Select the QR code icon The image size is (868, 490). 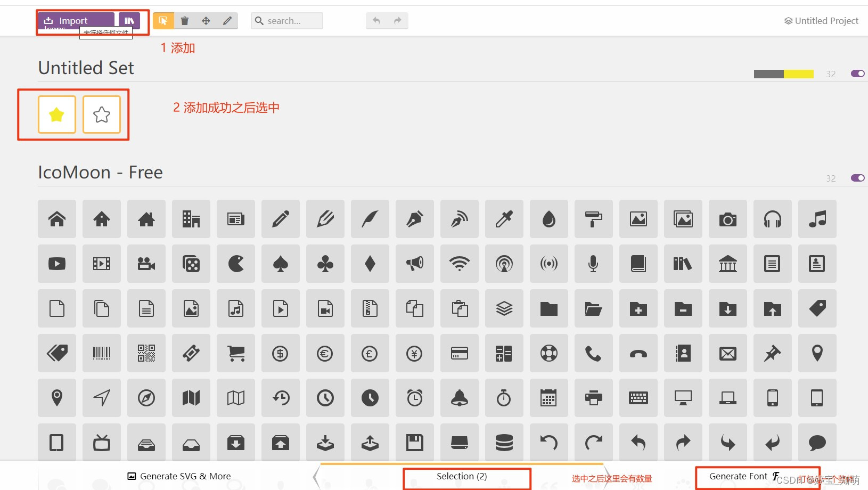(146, 353)
